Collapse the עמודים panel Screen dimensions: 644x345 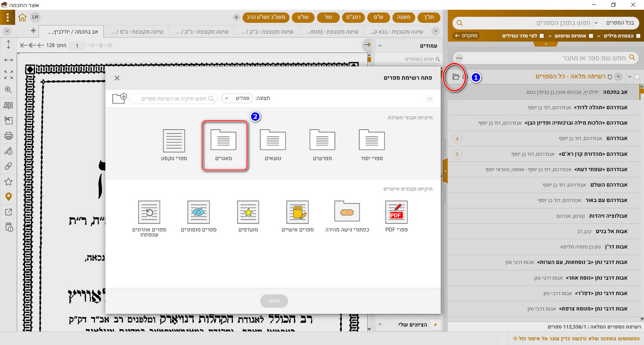coord(380,46)
